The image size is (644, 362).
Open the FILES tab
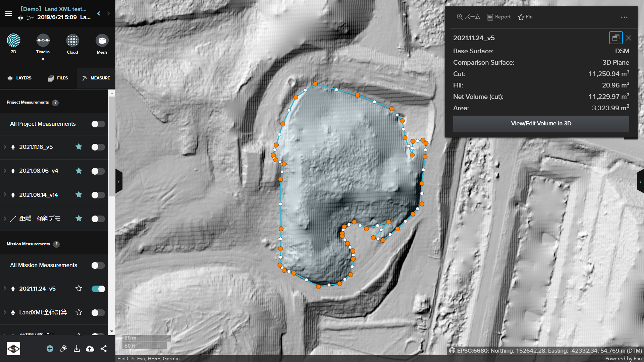[58, 78]
